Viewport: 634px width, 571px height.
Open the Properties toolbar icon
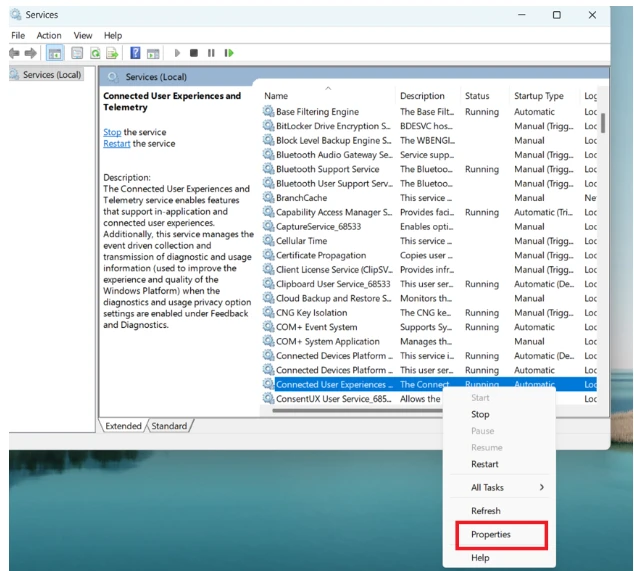pos(77,53)
